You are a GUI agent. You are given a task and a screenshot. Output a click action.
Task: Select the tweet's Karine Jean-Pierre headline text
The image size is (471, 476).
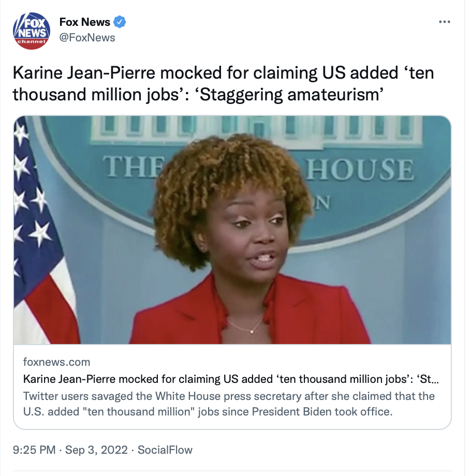[223, 83]
